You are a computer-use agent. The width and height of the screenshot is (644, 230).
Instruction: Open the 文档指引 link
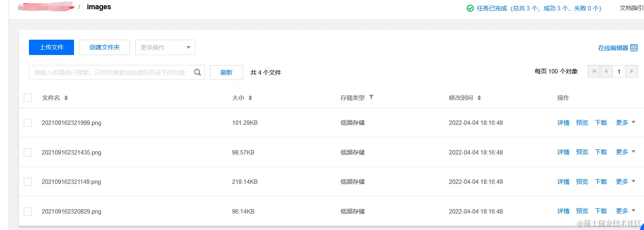(x=632, y=8)
